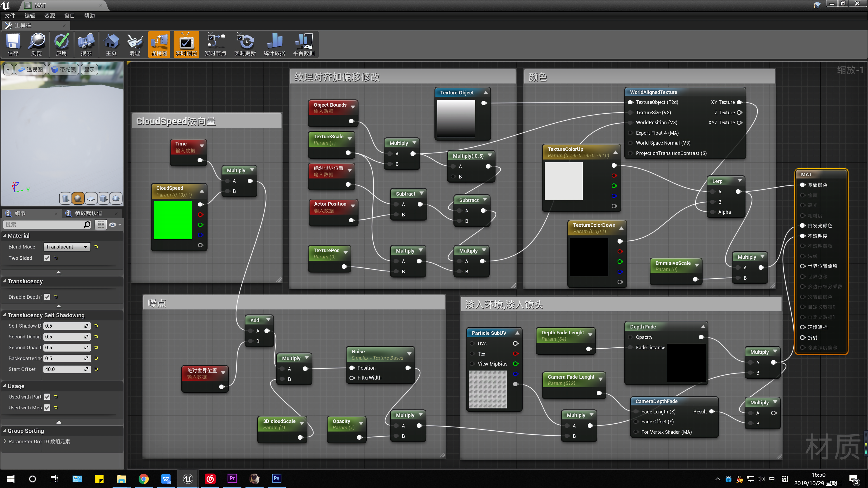Collapse the Usage section
Image resolution: width=868 pixels, height=488 pixels.
[x=4, y=386]
